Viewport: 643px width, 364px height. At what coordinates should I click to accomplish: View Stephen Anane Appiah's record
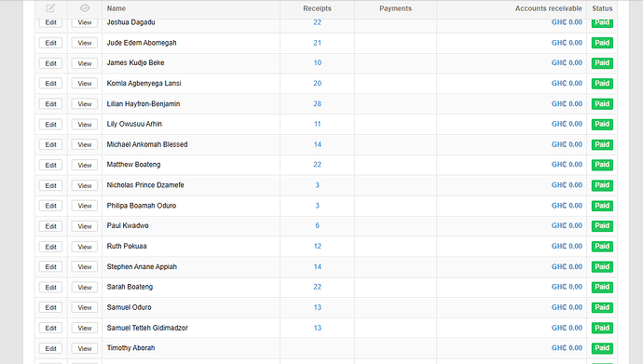point(85,266)
